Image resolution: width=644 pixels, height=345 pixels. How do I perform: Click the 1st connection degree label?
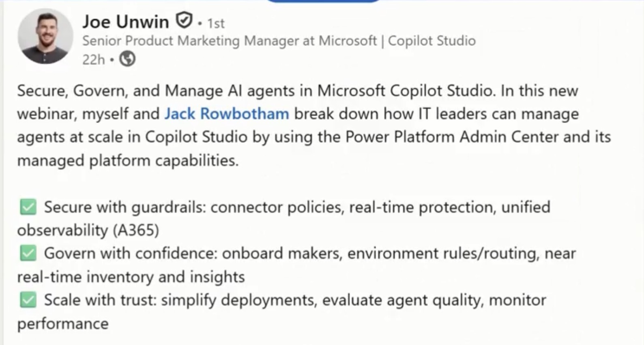click(x=216, y=24)
